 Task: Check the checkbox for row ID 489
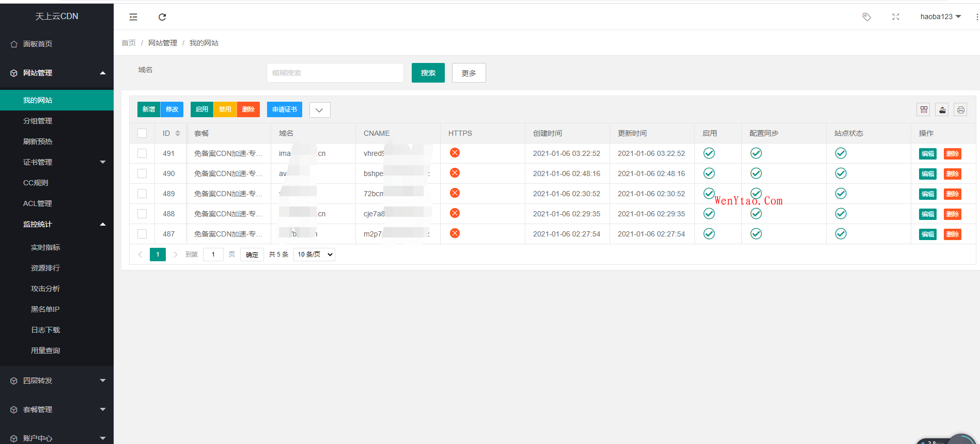[142, 194]
